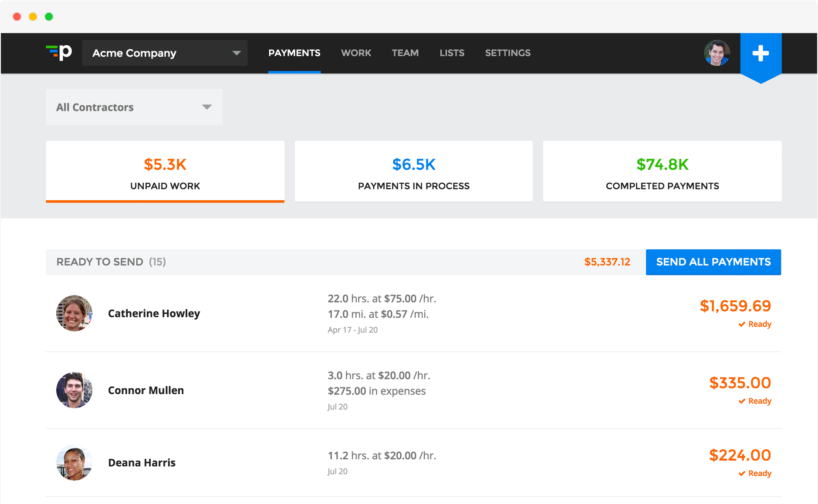The width and height of the screenshot is (818, 504).
Task: Select the $5.3K Unpaid Work card
Action: tap(165, 171)
